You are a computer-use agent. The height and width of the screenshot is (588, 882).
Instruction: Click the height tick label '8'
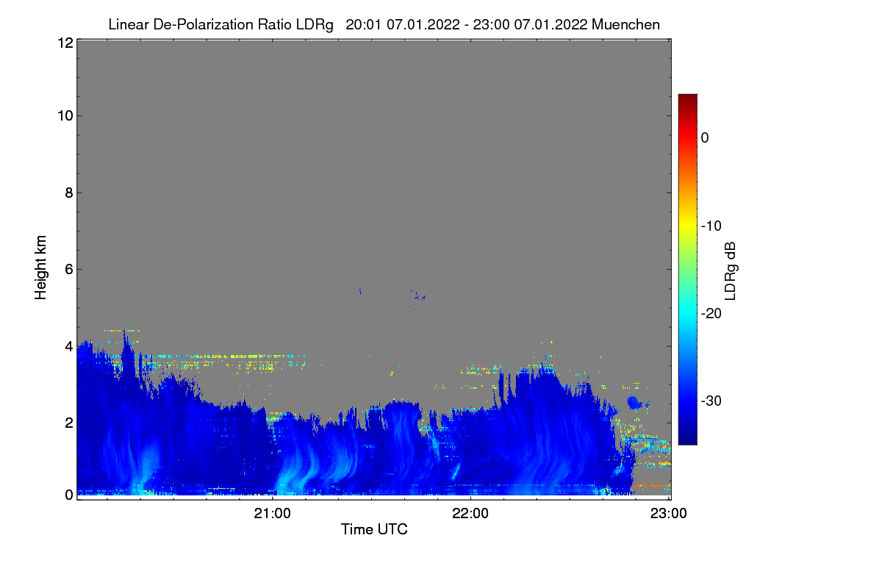[68, 193]
